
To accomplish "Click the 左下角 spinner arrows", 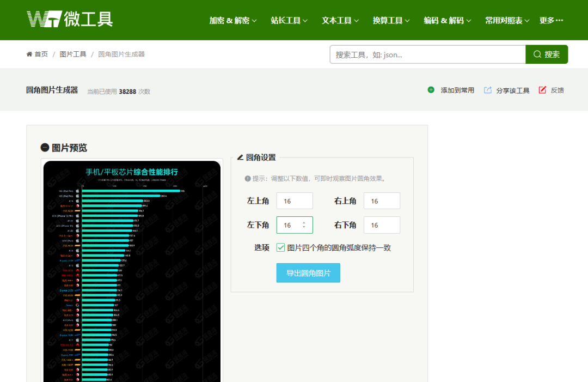I will (304, 225).
